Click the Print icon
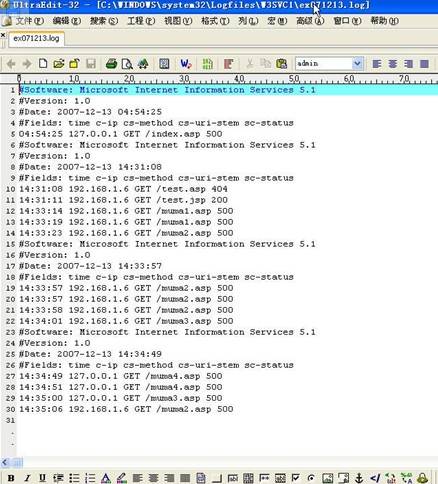The height and width of the screenshot is (484, 438). click(111, 63)
